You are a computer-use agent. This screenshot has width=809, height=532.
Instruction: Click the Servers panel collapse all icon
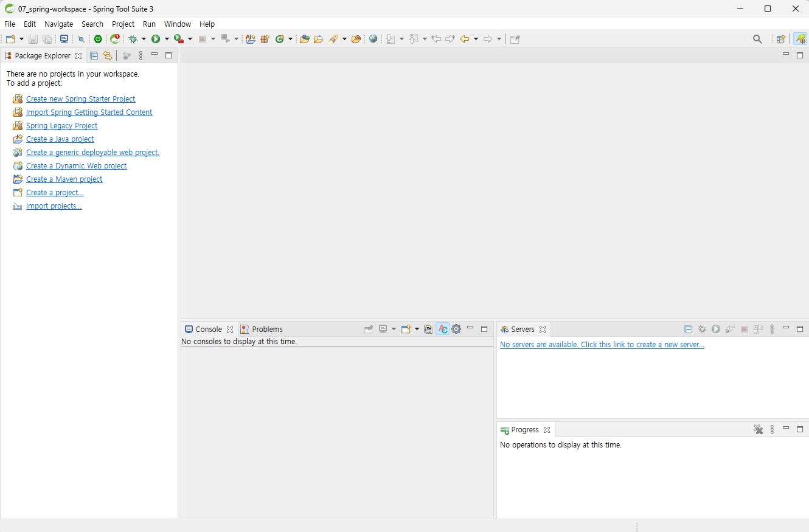[x=688, y=329]
